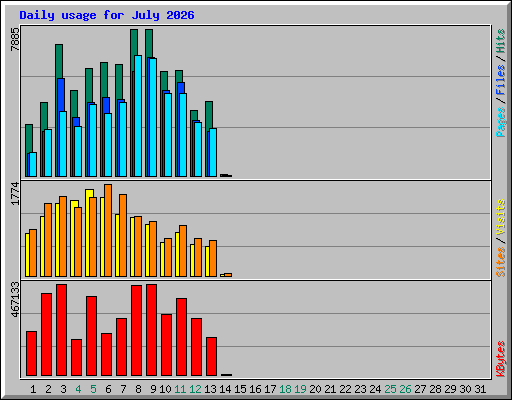
Task: Click the orange Sites bar for day 7
Action: pyautogui.click(x=123, y=235)
